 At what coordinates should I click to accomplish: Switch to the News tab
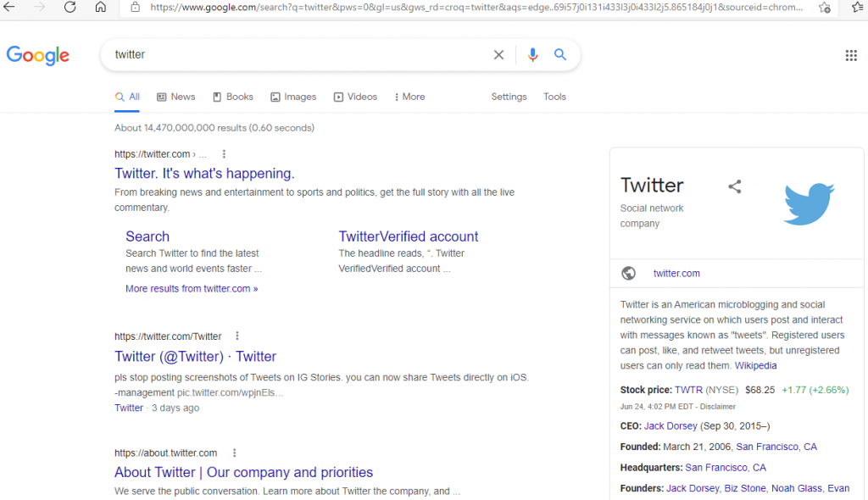pos(176,97)
